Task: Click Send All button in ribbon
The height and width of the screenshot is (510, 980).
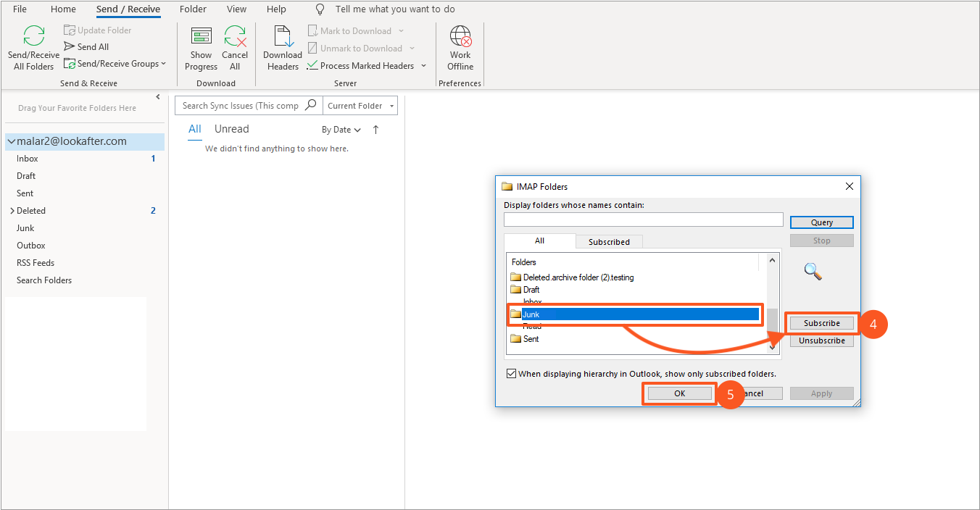Action: (86, 47)
